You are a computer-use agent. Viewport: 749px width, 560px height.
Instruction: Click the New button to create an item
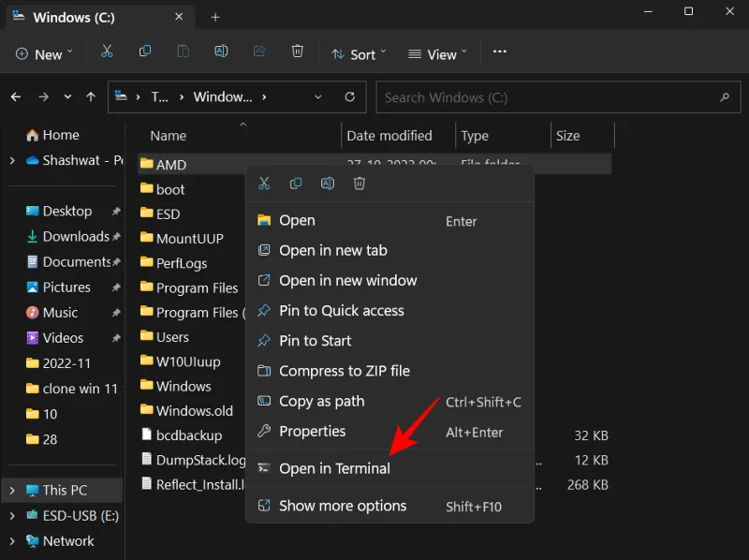coord(43,54)
